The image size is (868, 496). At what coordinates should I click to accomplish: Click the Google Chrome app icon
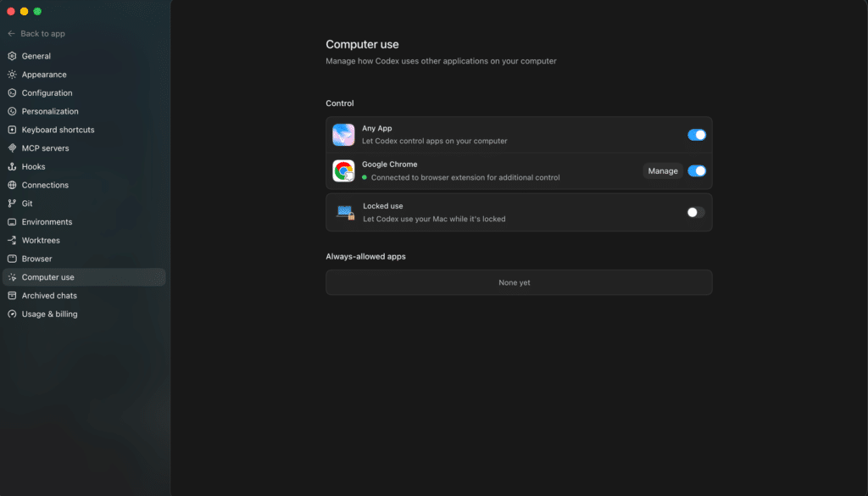(x=343, y=171)
